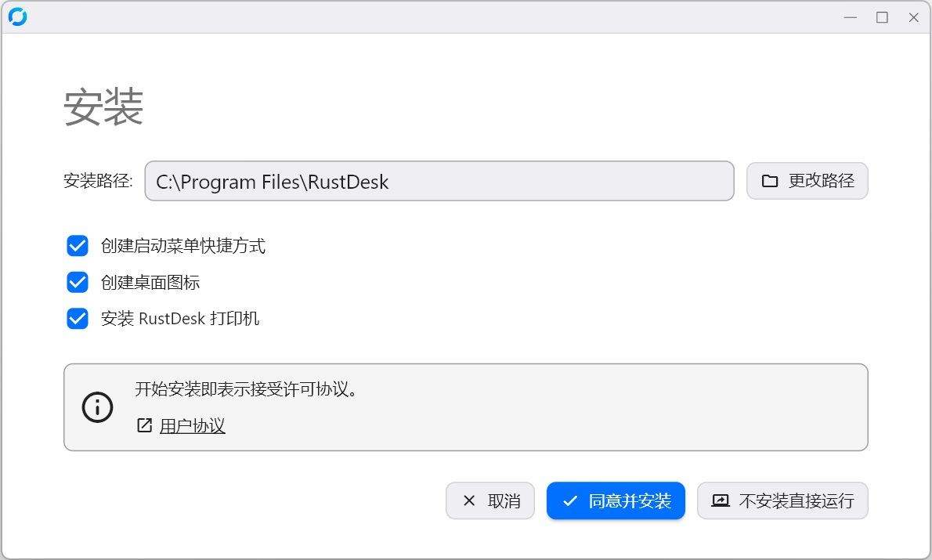Viewport: 932px width, 560px height.
Task: Click the run-without-install icon on 不安装直接运行
Action: tap(721, 500)
